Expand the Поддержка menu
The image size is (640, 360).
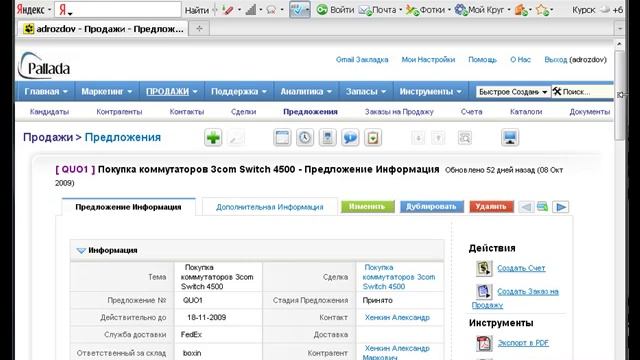click(239, 91)
